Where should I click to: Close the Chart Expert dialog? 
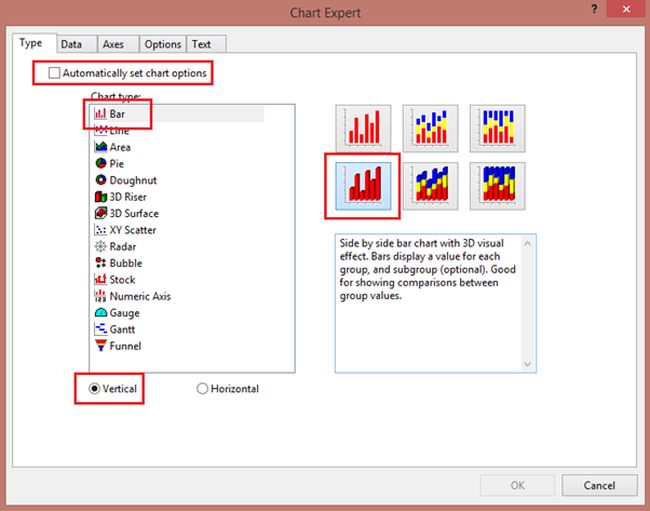click(x=626, y=9)
